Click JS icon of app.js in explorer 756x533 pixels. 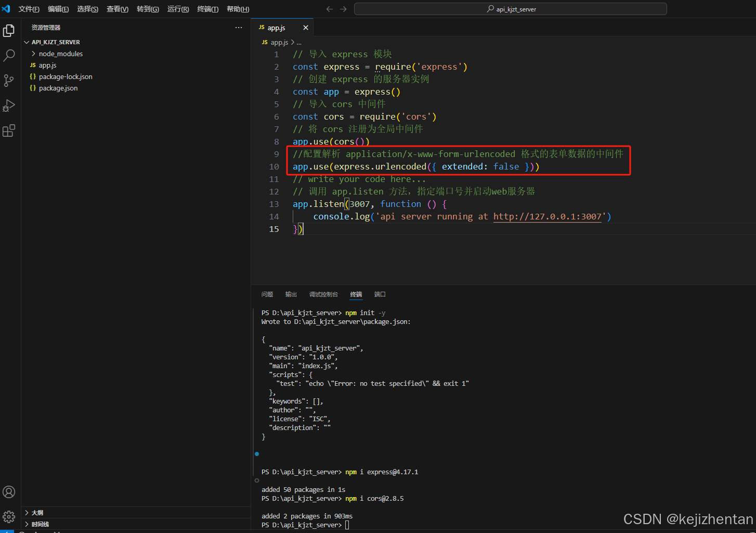pyautogui.click(x=33, y=65)
